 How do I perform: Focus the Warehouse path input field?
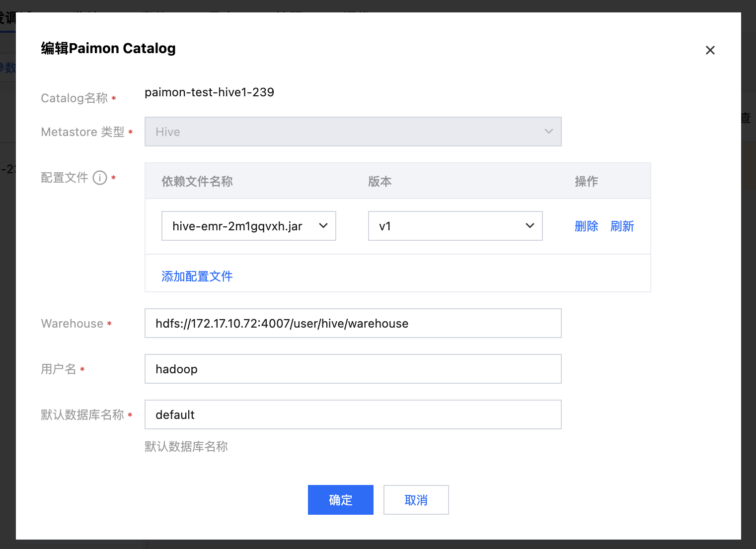pyautogui.click(x=353, y=323)
